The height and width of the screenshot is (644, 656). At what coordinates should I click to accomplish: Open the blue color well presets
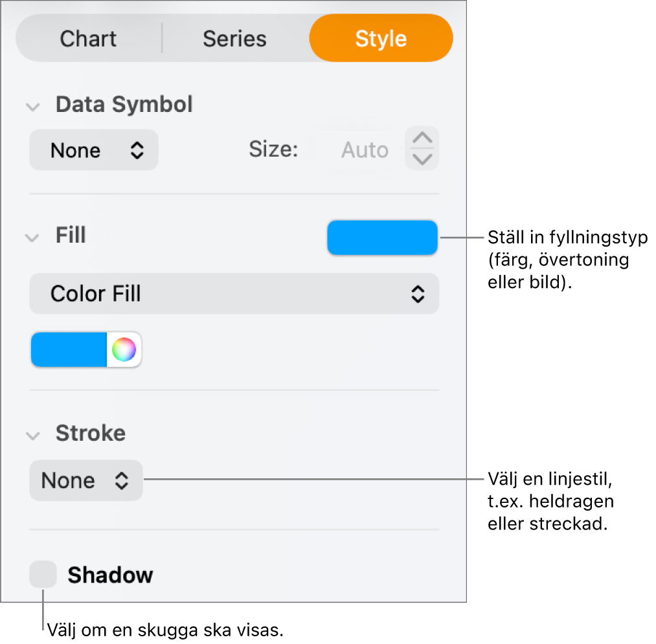pyautogui.click(x=69, y=350)
